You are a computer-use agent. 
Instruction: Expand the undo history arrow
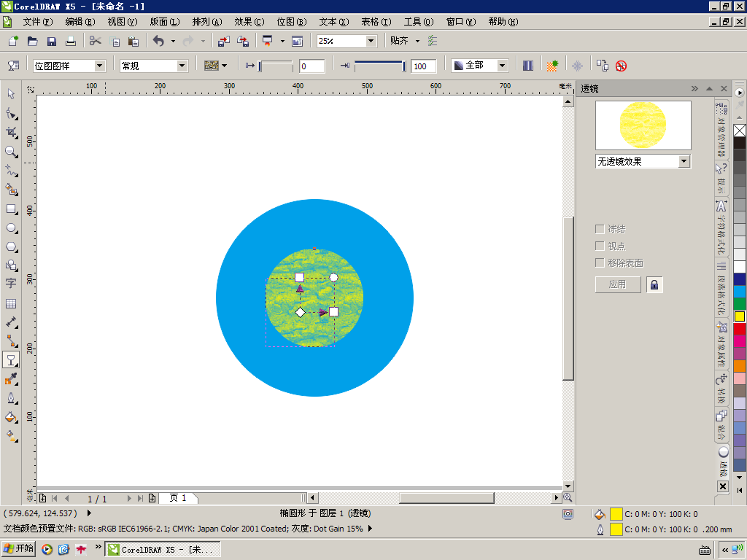[x=173, y=41]
